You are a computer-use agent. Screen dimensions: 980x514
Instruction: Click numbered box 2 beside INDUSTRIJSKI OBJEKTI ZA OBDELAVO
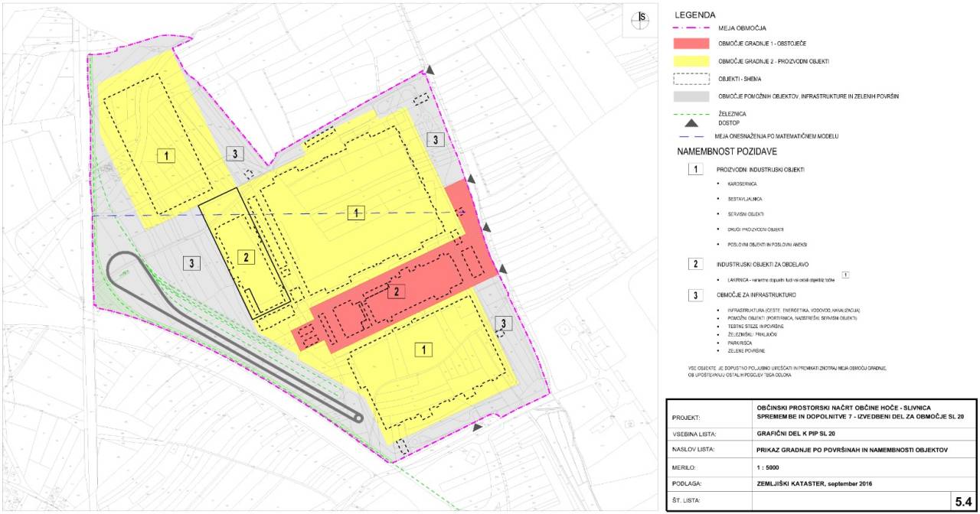pos(695,264)
